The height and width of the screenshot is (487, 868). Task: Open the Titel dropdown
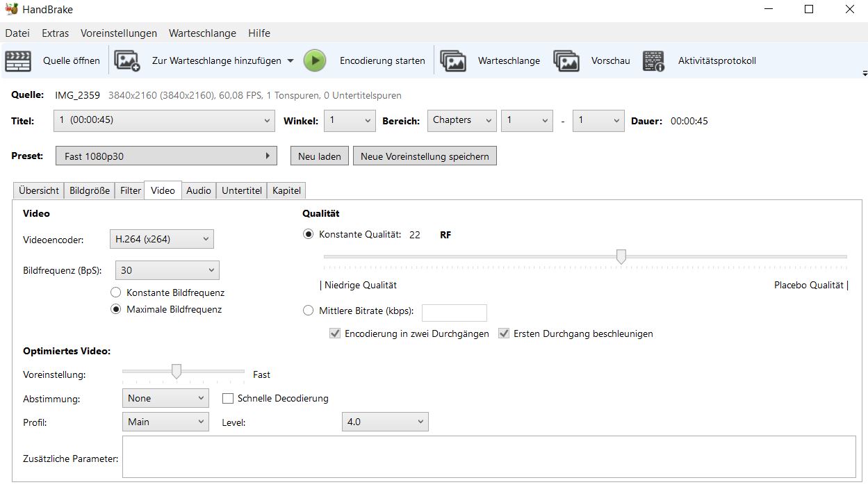[x=164, y=120]
